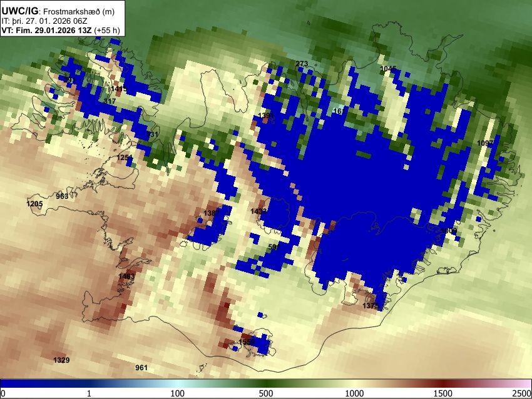Viewport: 532px width, 399px height.
Task: Click the color scale tick label 1500
Action: pyautogui.click(x=443, y=393)
